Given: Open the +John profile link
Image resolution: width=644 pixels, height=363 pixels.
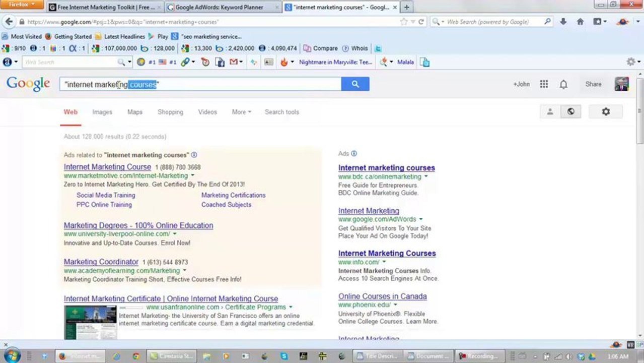Looking at the screenshot, I should [521, 84].
